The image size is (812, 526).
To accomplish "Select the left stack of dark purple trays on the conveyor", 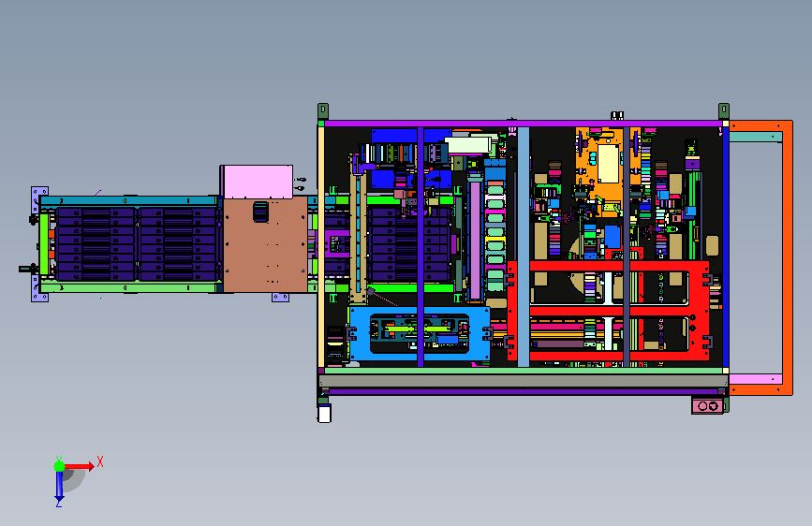I will (96, 244).
